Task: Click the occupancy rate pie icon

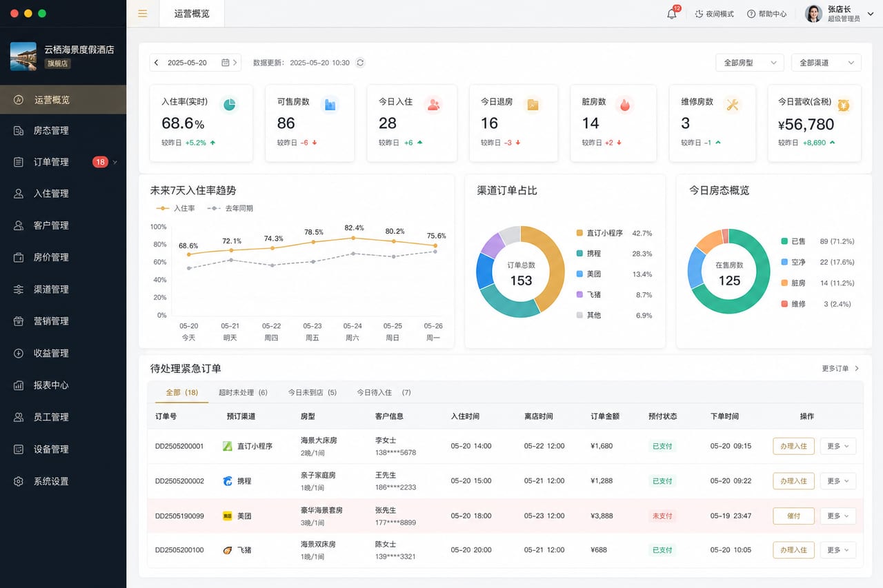Action: [x=229, y=104]
